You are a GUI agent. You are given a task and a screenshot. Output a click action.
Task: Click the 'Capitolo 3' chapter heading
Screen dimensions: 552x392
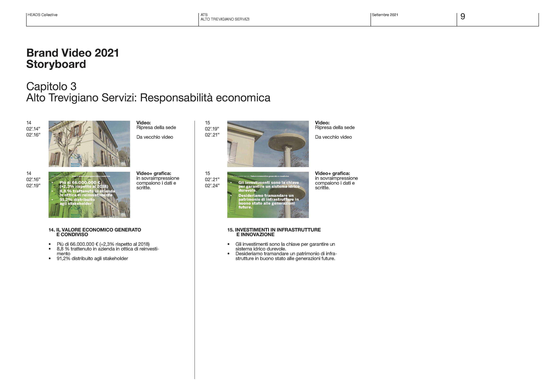pyautogui.click(x=51, y=86)
